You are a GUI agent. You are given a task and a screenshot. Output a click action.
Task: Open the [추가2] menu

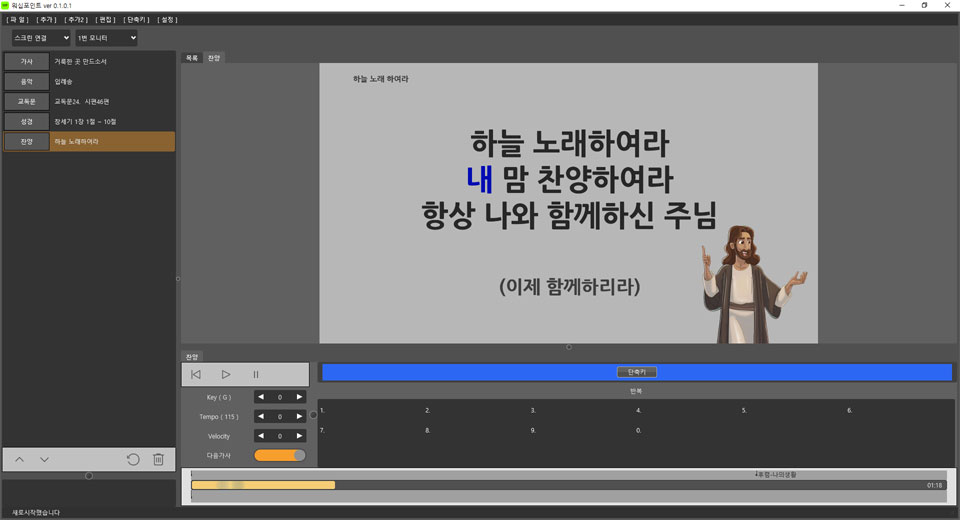(x=76, y=20)
